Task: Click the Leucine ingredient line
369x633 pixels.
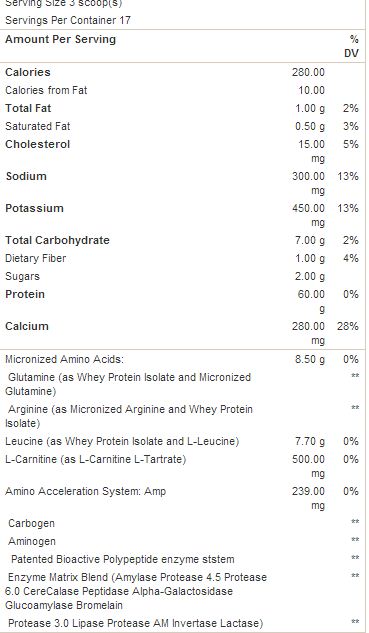Action: tap(122, 441)
